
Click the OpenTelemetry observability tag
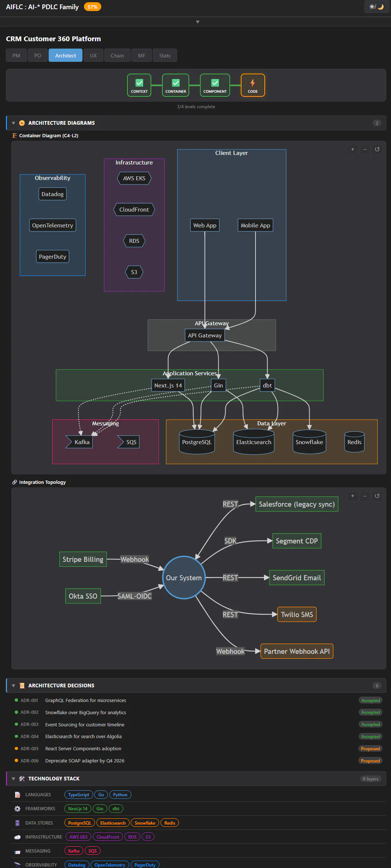pos(110,864)
